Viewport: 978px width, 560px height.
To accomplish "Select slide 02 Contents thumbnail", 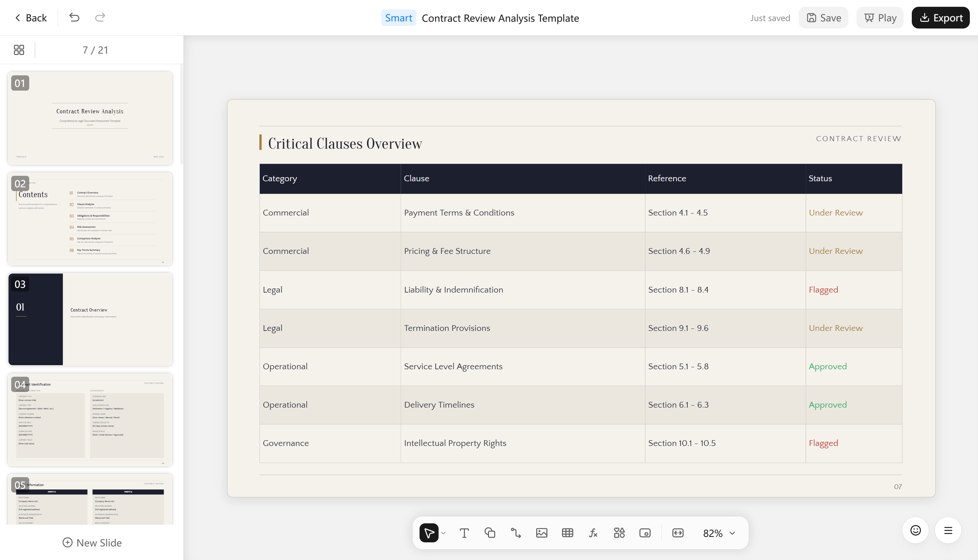I will click(90, 219).
